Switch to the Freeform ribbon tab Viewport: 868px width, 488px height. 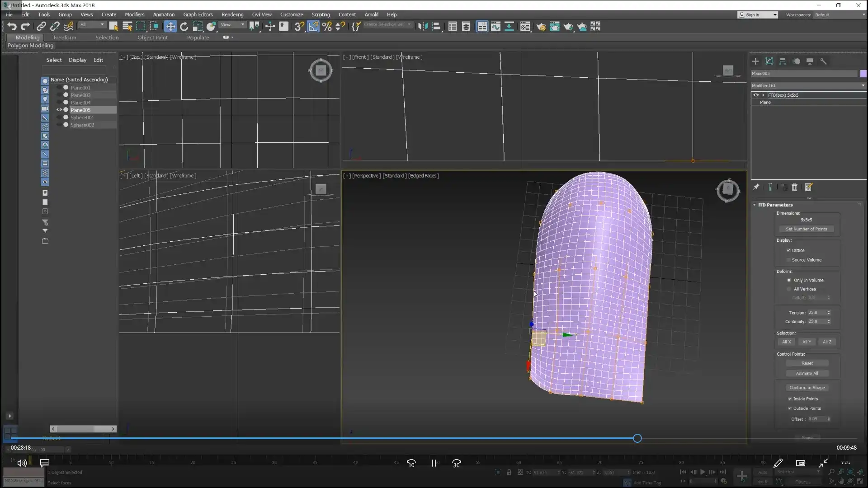(64, 38)
